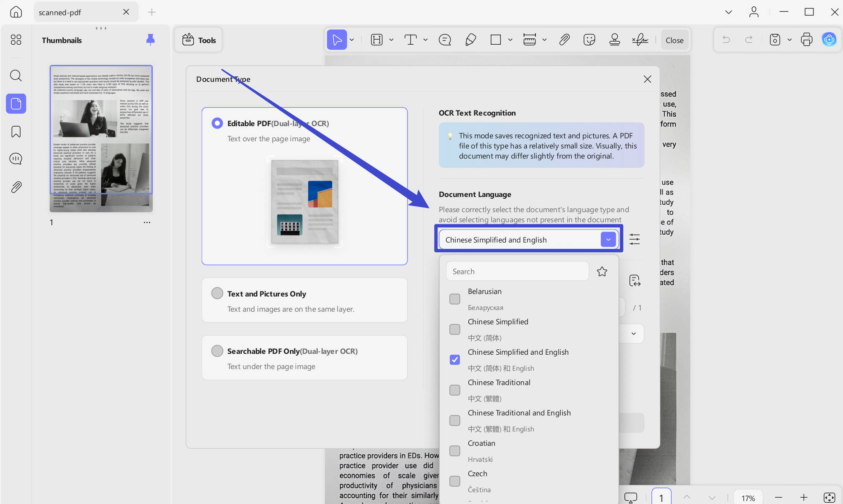Expand the rectangle shape tool dropdown arrow
The height and width of the screenshot is (504, 843).
[x=510, y=40]
